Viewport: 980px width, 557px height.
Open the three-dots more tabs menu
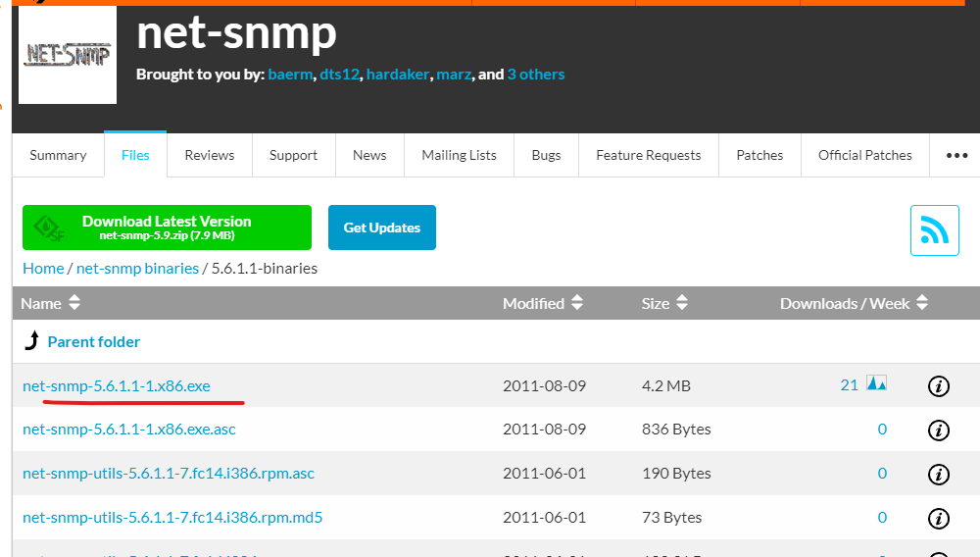click(x=956, y=155)
